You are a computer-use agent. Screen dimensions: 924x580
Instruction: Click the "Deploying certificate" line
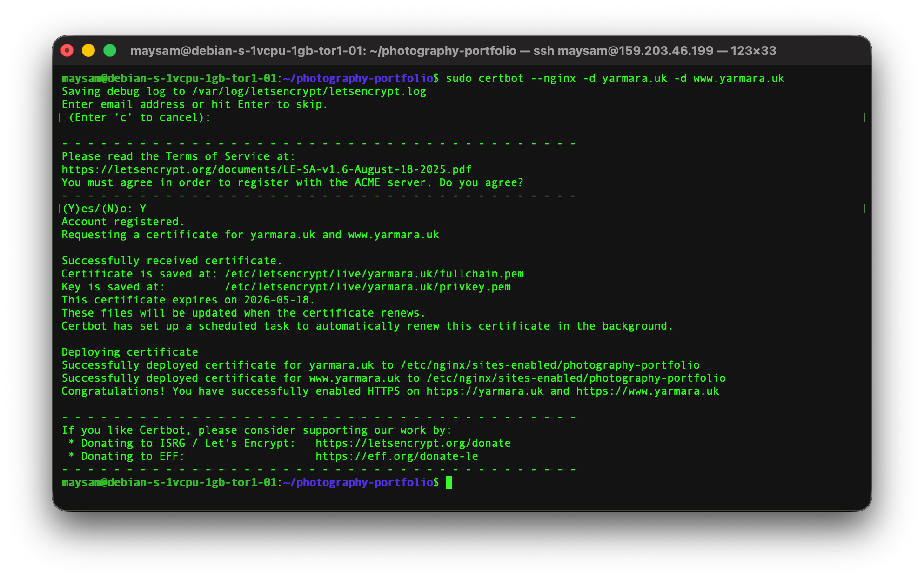pyautogui.click(x=130, y=352)
